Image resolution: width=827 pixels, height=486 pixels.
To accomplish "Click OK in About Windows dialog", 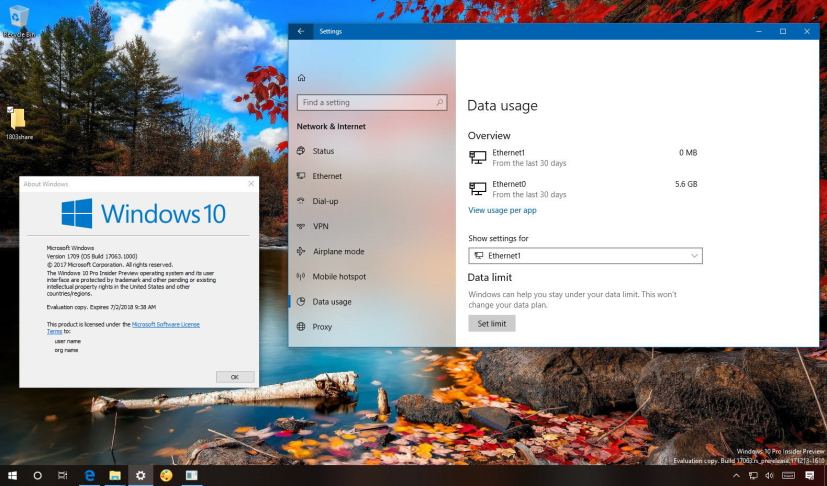I will (235, 377).
